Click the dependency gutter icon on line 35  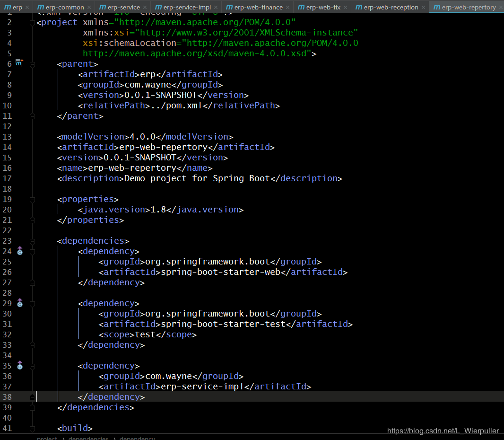pyautogui.click(x=20, y=365)
